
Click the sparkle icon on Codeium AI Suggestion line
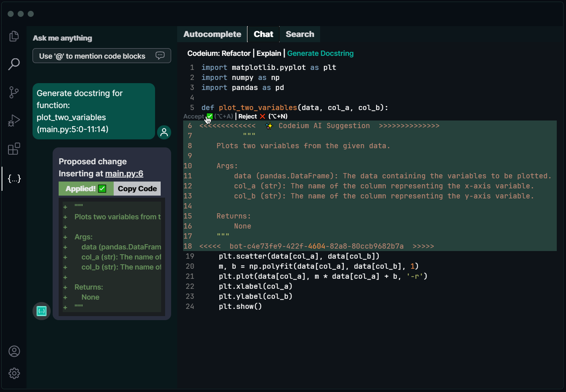click(269, 126)
